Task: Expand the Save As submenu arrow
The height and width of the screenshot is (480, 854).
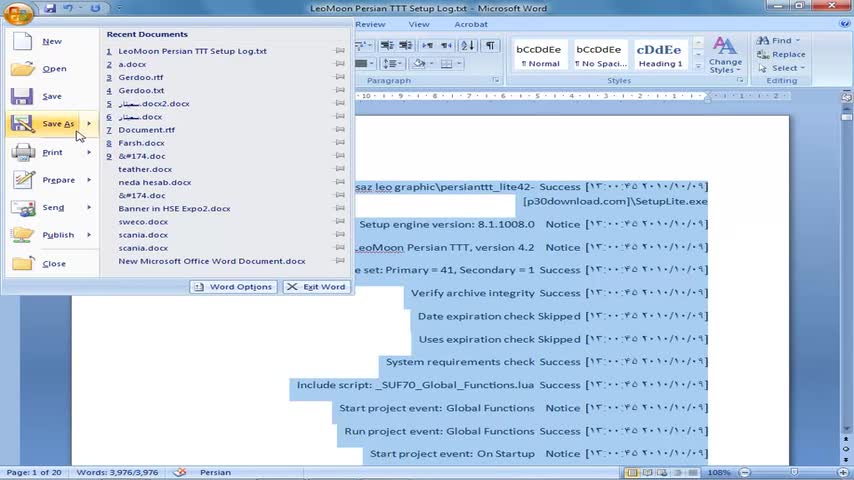Action: tap(89, 124)
